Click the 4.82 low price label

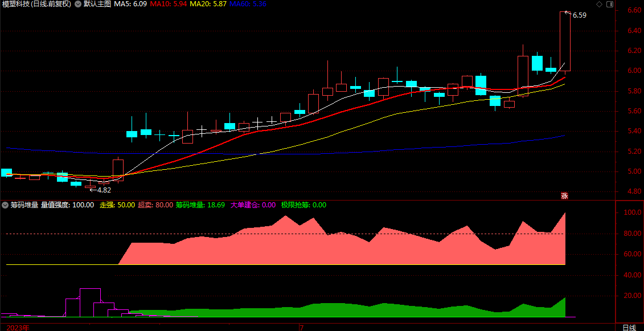click(104, 190)
